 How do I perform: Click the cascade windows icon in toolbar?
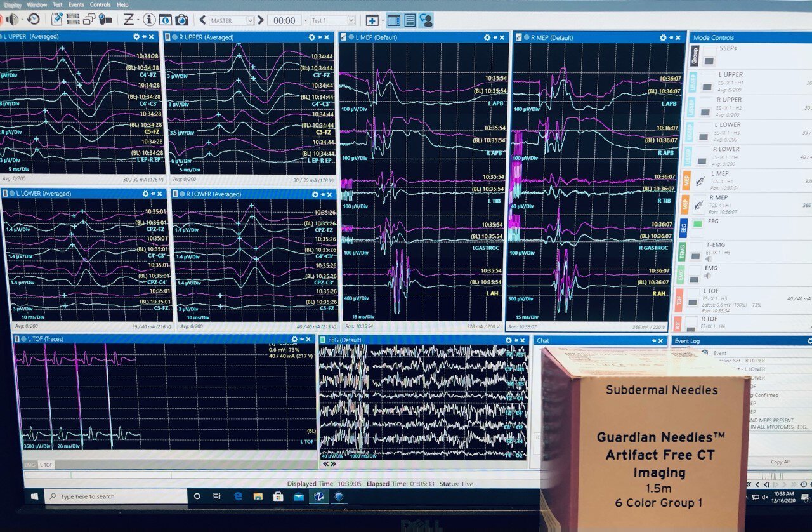click(89, 20)
